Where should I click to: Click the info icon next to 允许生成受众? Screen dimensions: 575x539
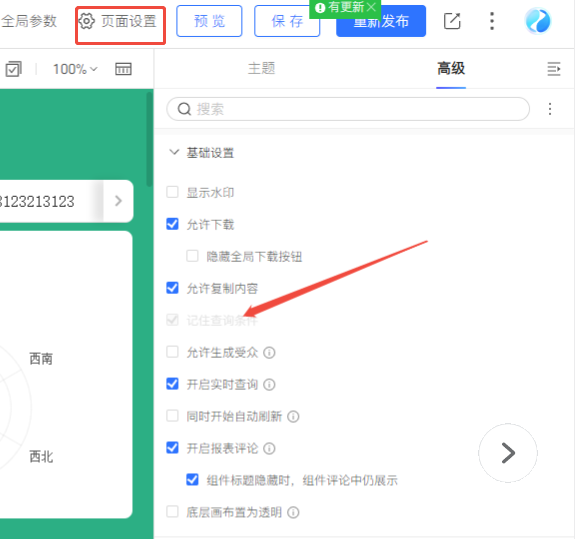tap(269, 353)
